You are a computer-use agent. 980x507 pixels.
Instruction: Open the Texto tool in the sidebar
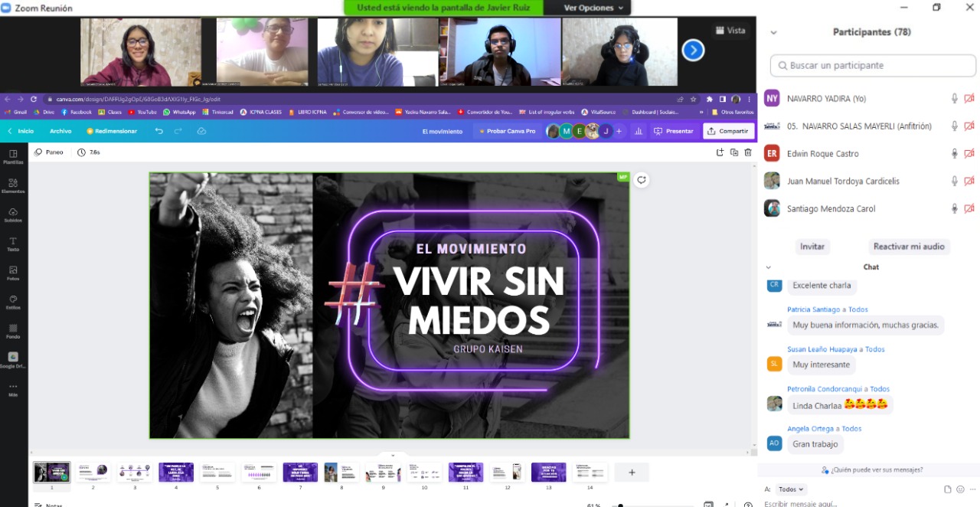click(13, 244)
